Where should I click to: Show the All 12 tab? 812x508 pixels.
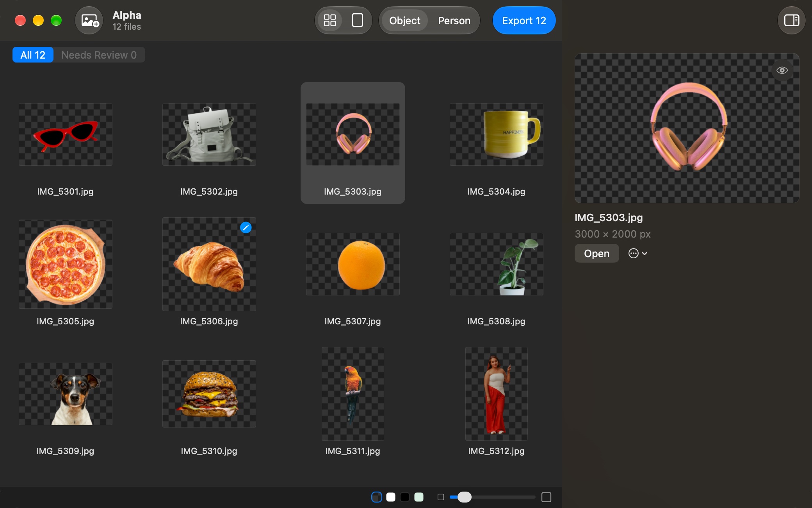[33, 55]
